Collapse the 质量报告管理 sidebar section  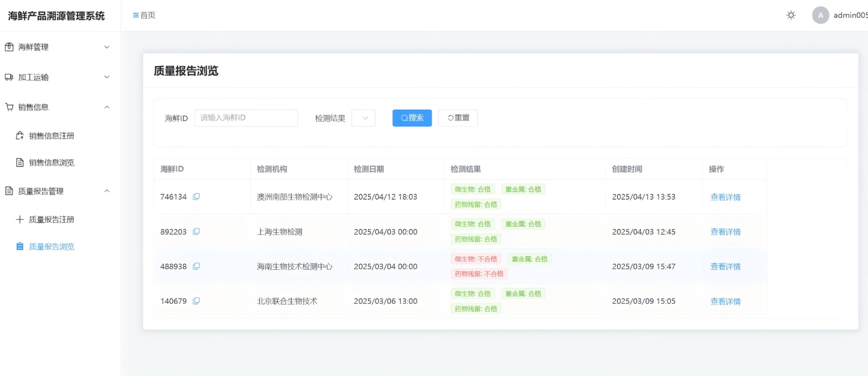coord(57,191)
